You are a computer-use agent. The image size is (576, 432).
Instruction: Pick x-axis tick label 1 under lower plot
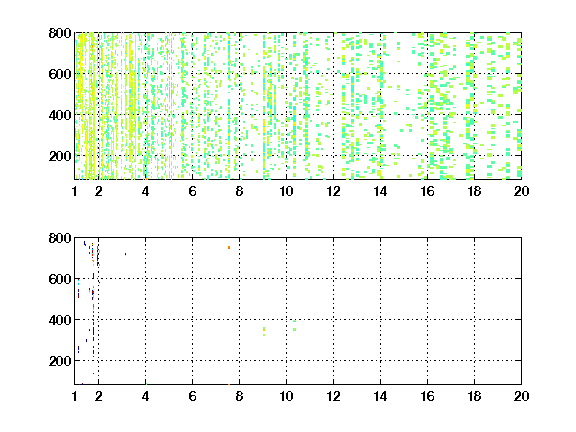75,396
